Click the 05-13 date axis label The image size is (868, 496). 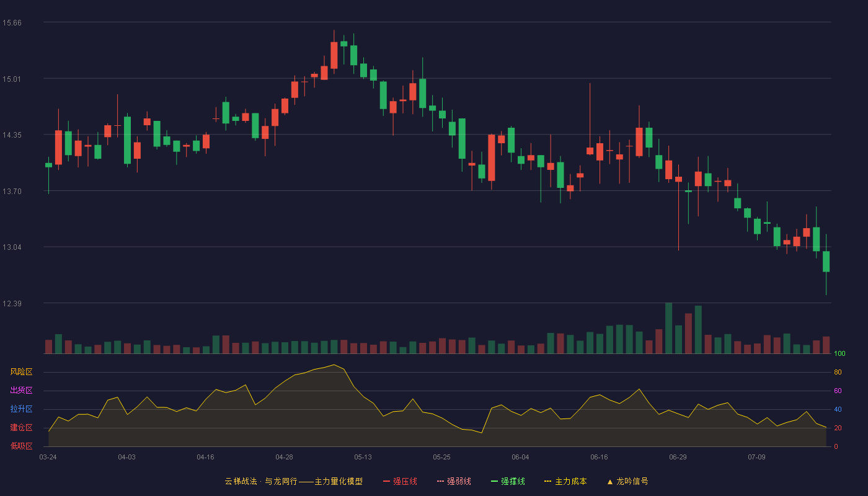363,457
